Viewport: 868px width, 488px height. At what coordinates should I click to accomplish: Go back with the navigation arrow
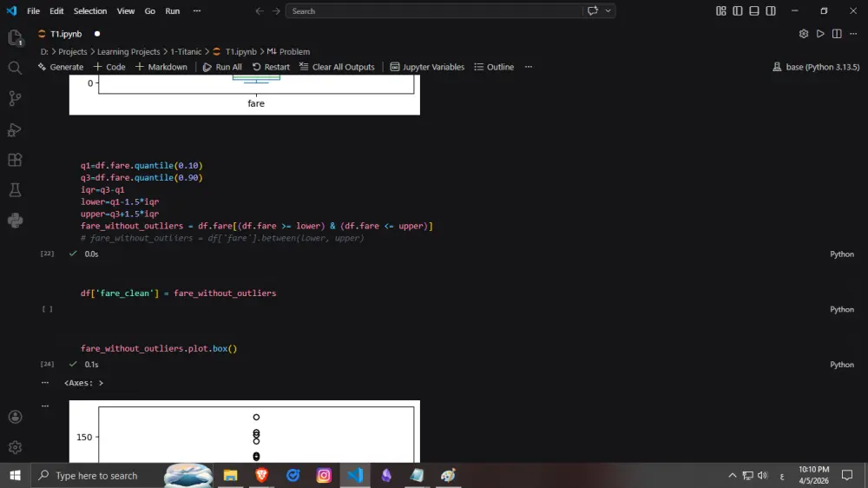click(x=259, y=11)
